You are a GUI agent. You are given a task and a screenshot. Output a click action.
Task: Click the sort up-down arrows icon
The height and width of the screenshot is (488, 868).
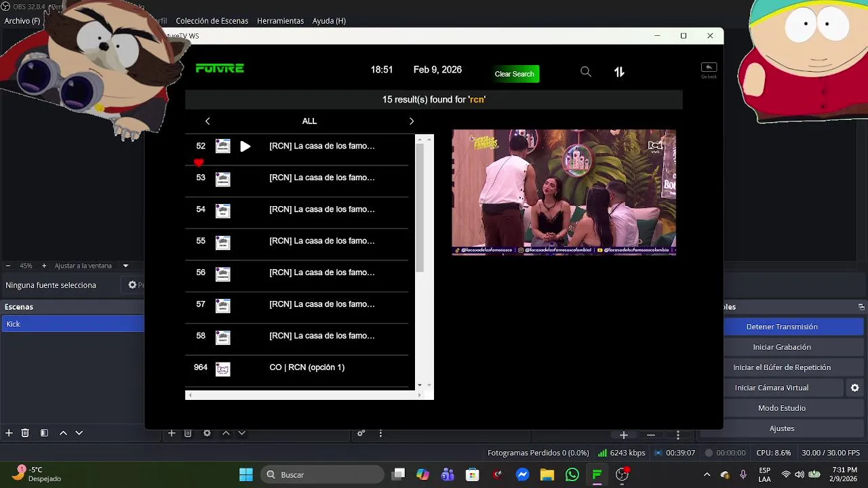619,72
